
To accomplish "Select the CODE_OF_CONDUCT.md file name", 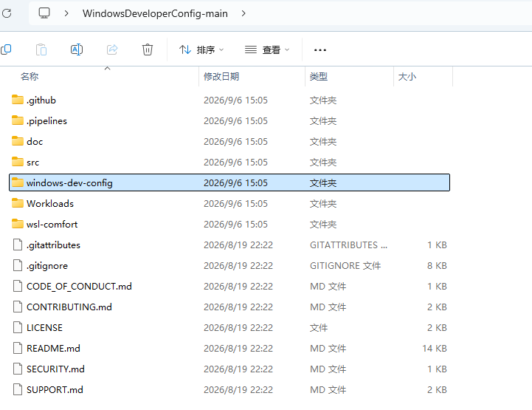I will (x=79, y=287).
